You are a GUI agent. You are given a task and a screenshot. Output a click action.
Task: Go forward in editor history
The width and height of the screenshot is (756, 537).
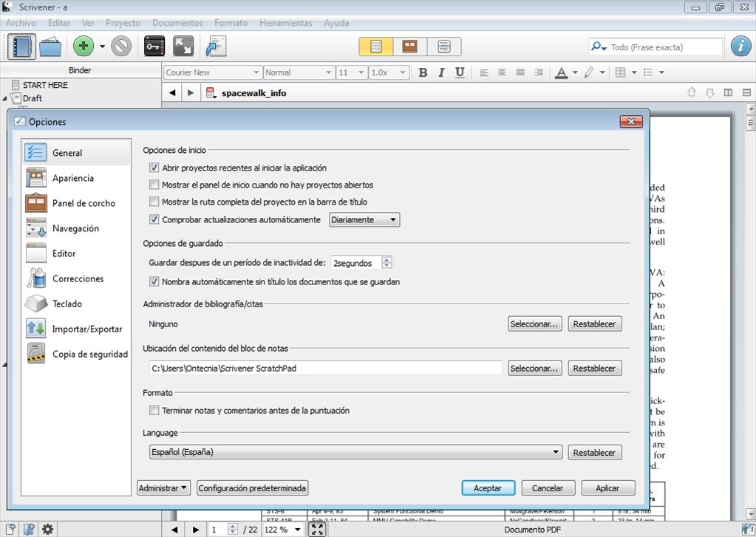coord(191,92)
